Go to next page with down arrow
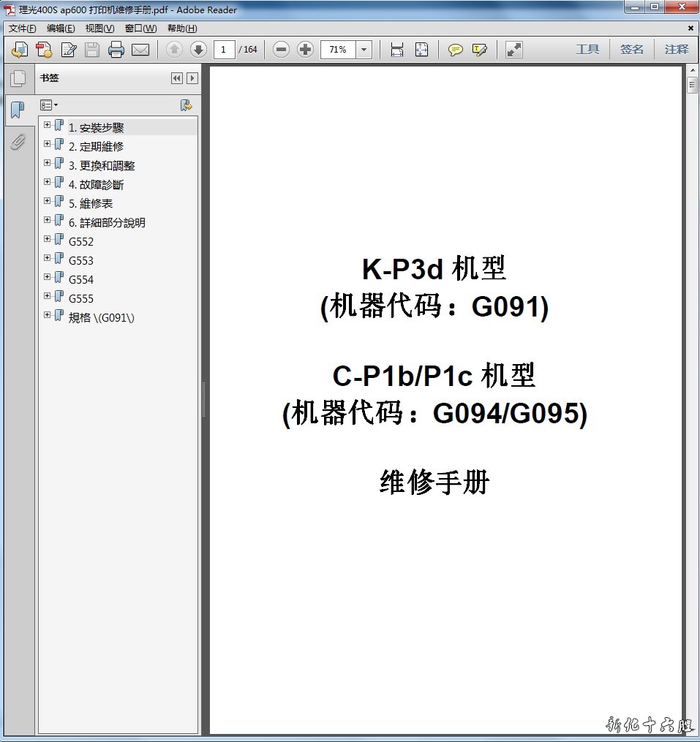Viewport: 700px width, 742px height. pyautogui.click(x=198, y=50)
